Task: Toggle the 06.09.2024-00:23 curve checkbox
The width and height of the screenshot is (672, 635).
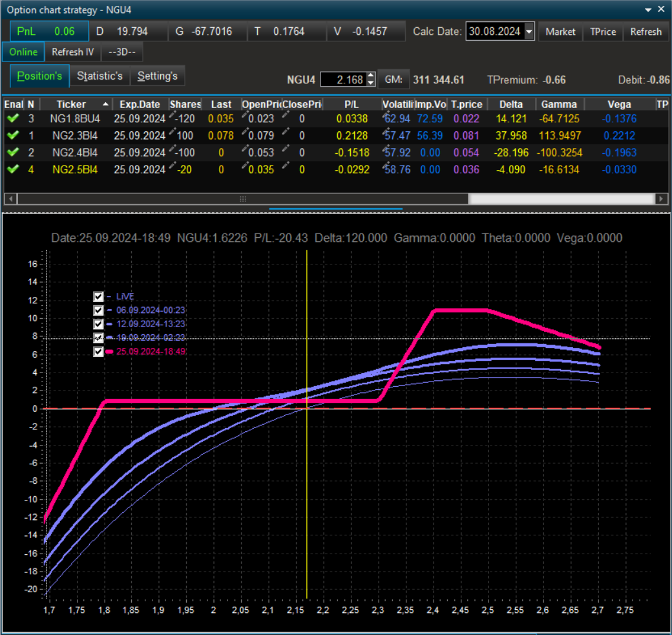Action: 99,310
